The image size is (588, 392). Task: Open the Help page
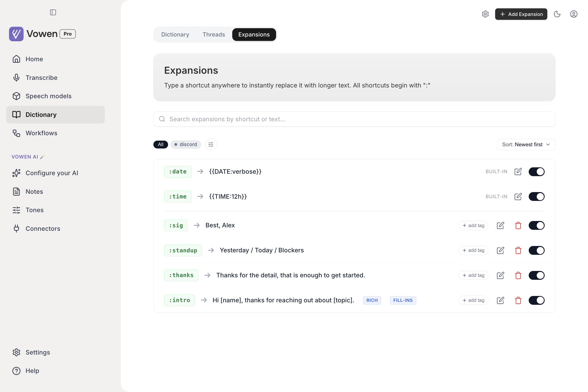56,371
